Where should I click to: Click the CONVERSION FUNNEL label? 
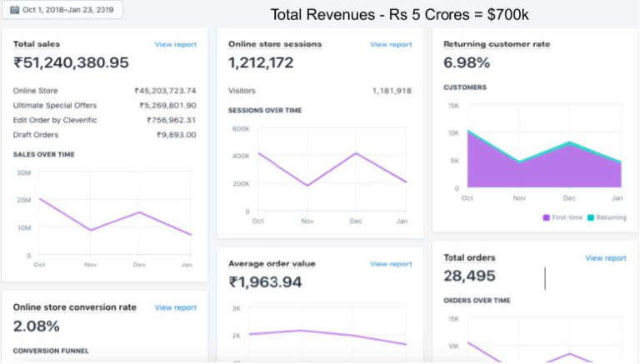51,351
